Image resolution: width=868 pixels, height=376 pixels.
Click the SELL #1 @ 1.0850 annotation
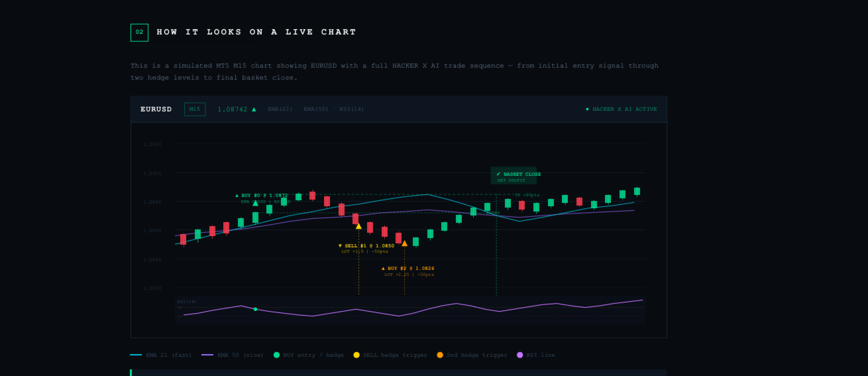366,246
